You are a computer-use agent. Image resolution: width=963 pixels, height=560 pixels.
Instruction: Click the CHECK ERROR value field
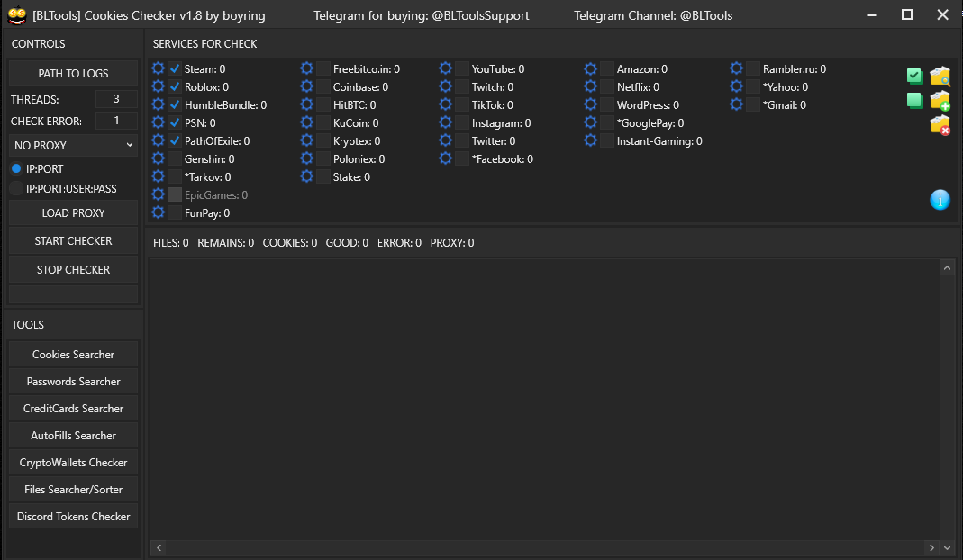pos(116,121)
